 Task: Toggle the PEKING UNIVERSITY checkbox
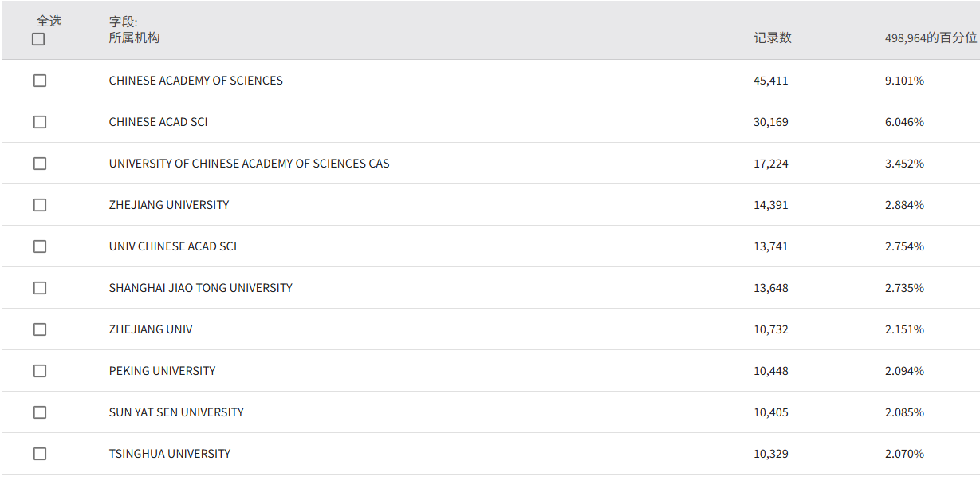click(x=40, y=371)
